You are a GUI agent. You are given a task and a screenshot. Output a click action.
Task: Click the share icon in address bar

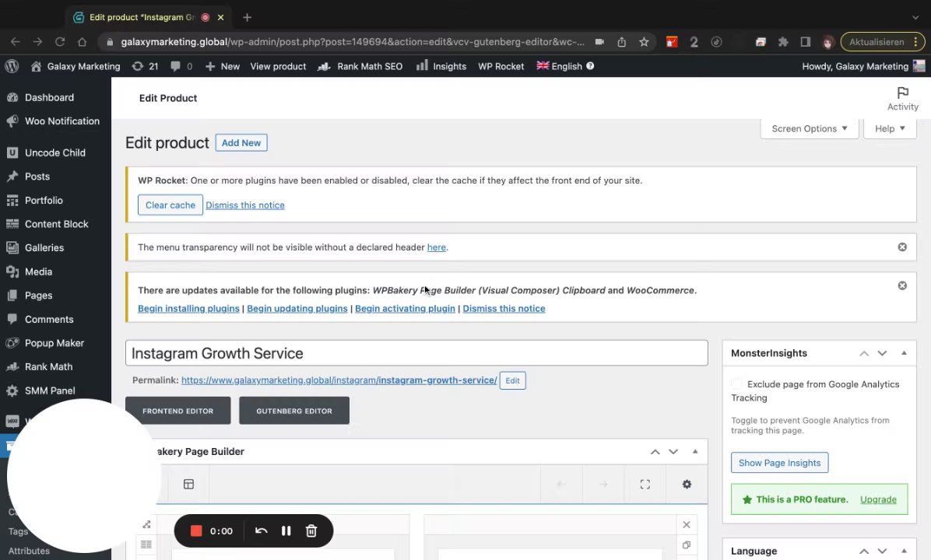pyautogui.click(x=622, y=41)
